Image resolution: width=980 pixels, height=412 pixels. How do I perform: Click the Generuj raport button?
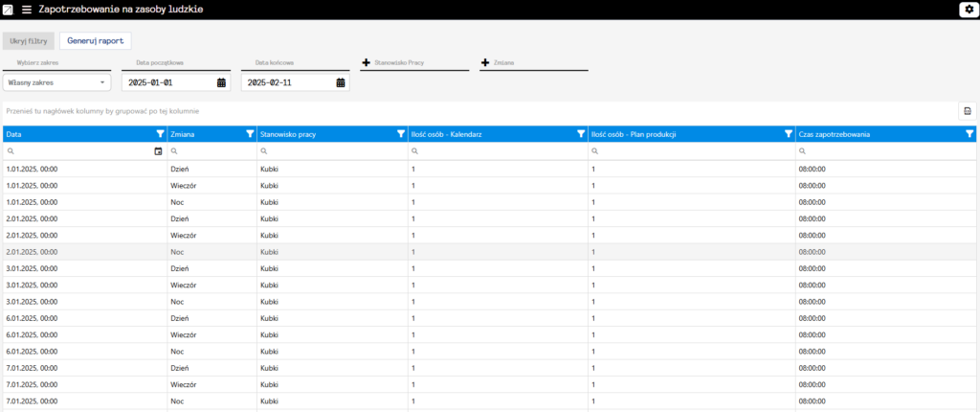point(95,41)
